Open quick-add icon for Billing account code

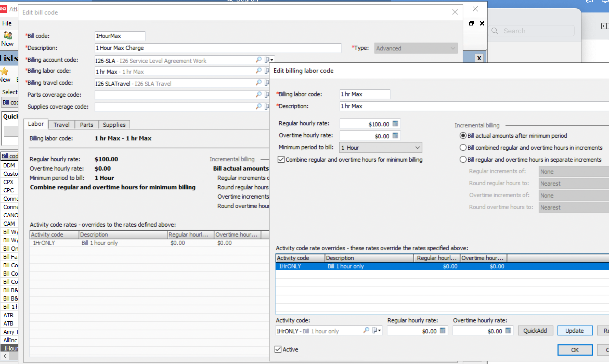click(267, 60)
